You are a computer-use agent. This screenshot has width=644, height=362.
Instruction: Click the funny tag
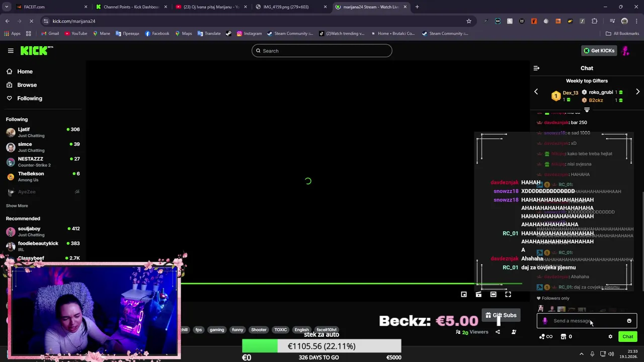pos(237,330)
